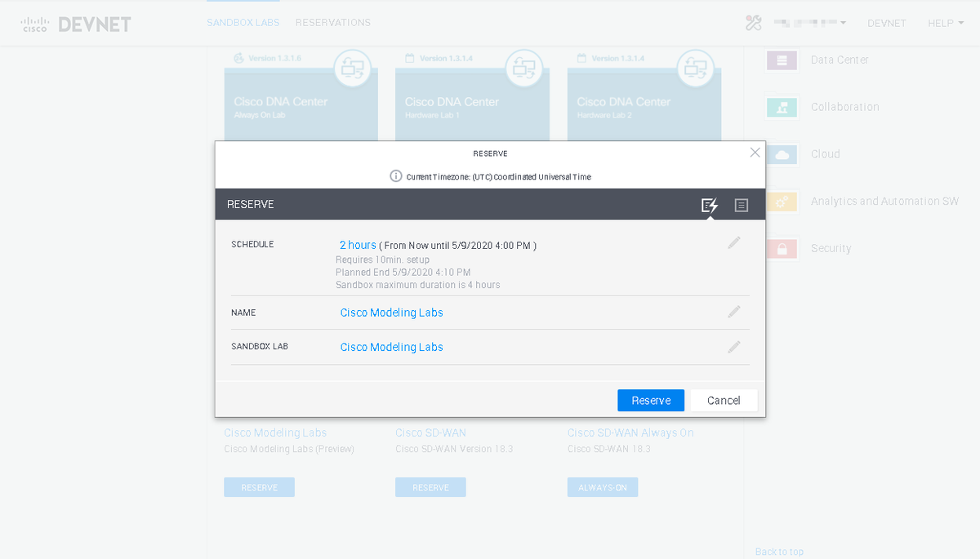Open the Sandbox Labs tab

(x=243, y=23)
